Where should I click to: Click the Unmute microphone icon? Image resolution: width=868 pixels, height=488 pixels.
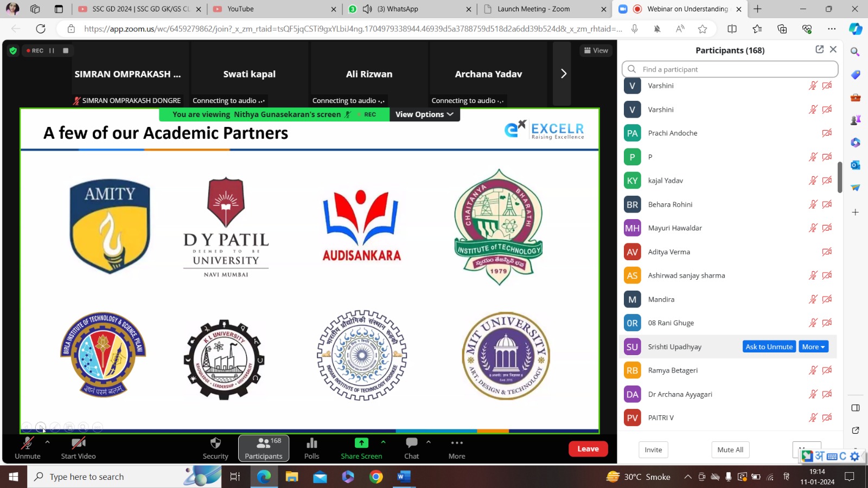pos(27,443)
